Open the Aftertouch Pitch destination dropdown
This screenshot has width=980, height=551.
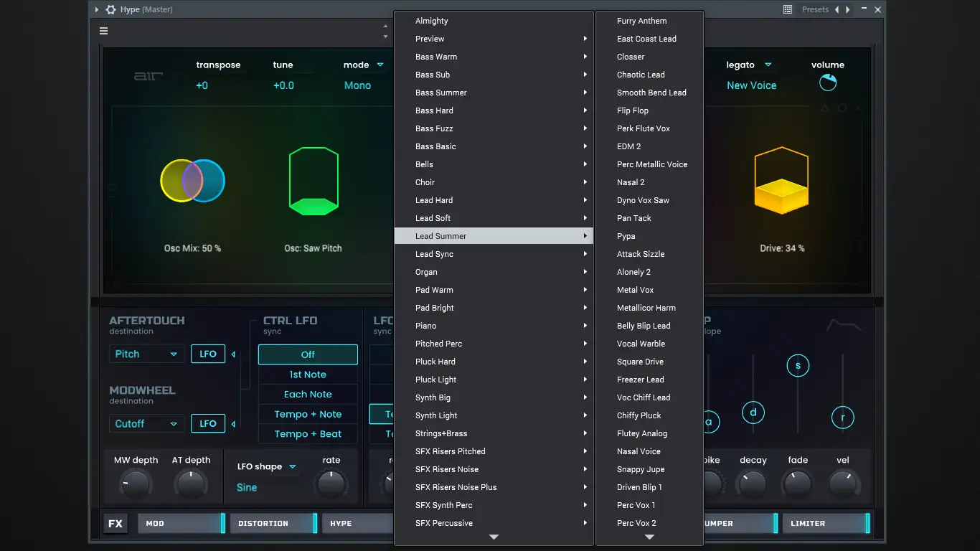coord(146,354)
